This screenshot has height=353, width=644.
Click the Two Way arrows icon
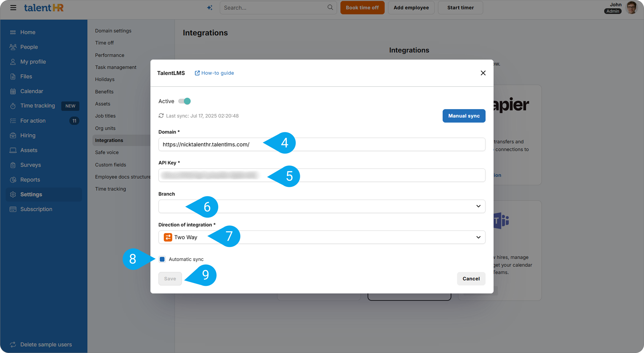coord(168,237)
